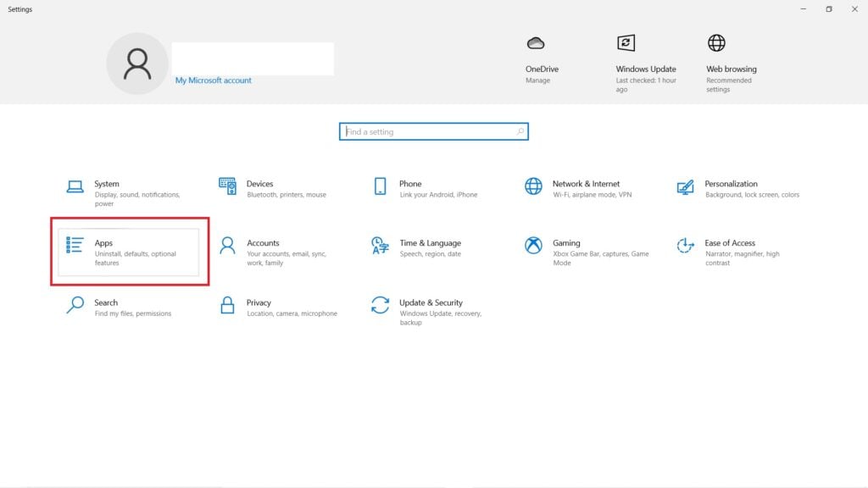Viewport: 868px width, 488px height.
Task: Select the Ease of Access label
Action: [x=730, y=243]
